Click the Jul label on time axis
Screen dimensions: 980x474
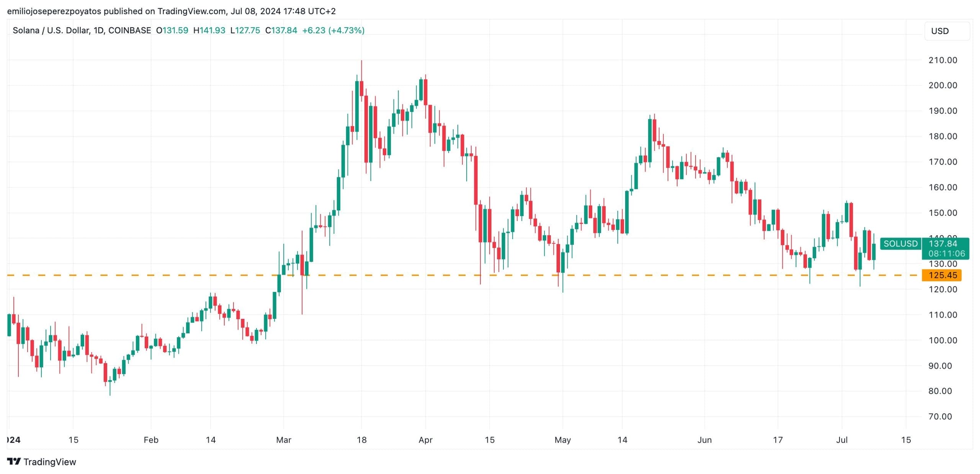click(841, 440)
